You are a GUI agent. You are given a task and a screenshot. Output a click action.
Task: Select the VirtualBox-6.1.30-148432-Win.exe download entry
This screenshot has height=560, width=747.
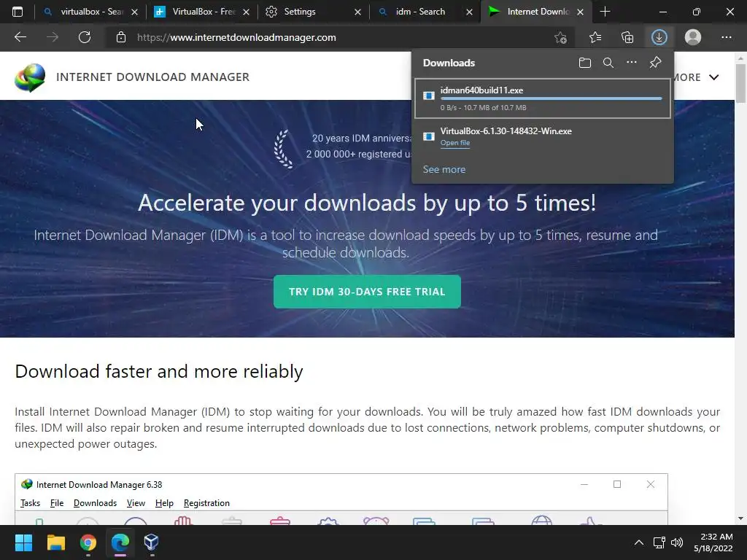543,136
